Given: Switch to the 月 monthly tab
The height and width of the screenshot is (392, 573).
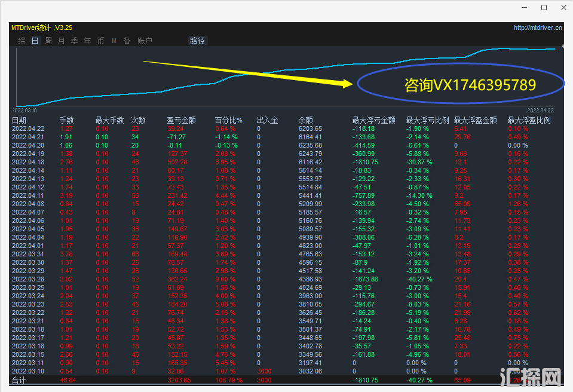Looking at the screenshot, I should (62, 41).
